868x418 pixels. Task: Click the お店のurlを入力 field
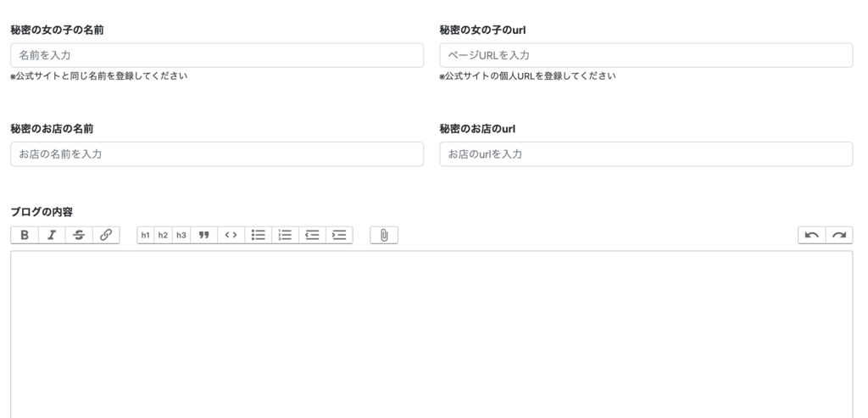click(x=646, y=154)
